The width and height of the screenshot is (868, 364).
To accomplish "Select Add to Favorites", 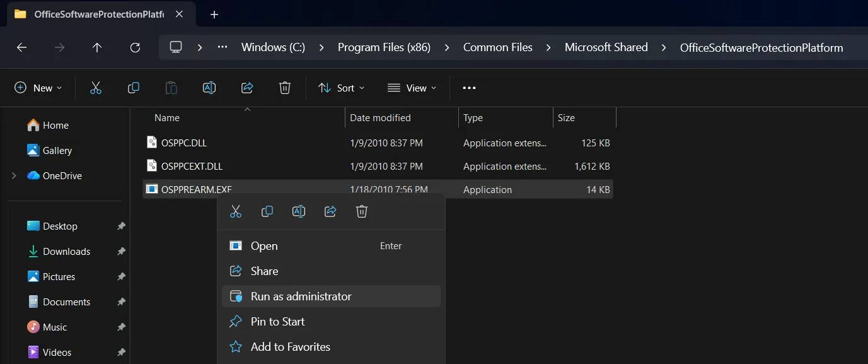I will click(x=331, y=347).
